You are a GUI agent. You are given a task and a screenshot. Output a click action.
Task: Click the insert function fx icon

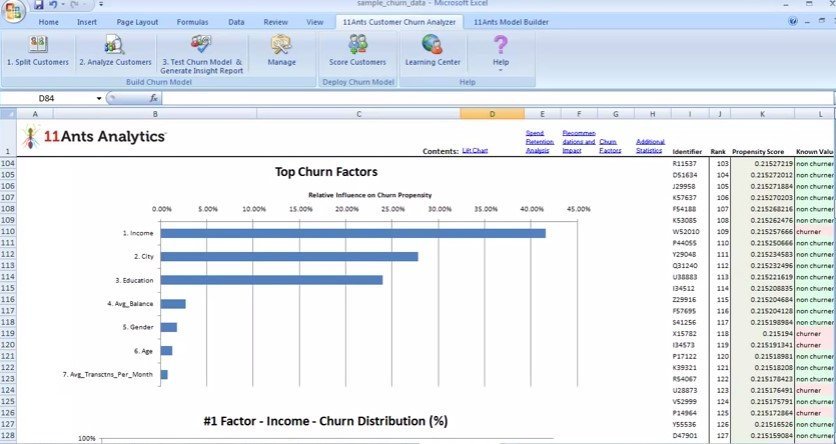click(154, 99)
